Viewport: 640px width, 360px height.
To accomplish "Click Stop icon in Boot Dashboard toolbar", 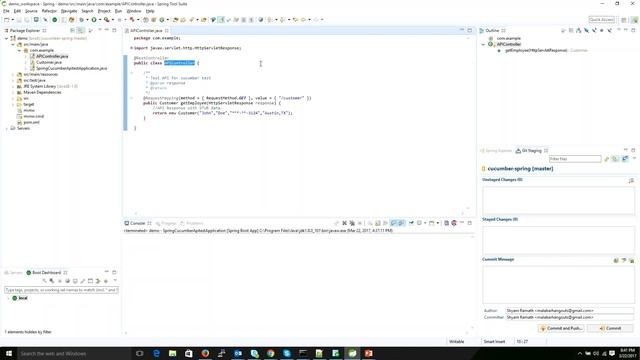I will [x=60, y=281].
